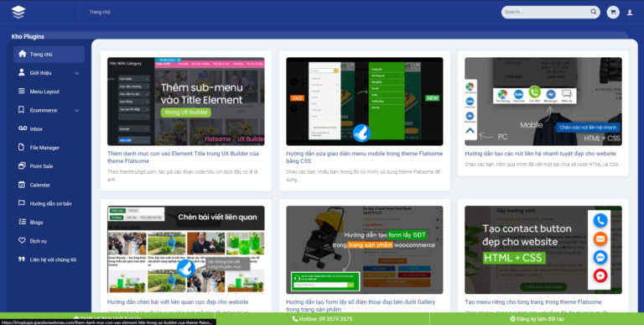Click Thêm sub-menu vào Title Element thumbnail

tap(186, 102)
